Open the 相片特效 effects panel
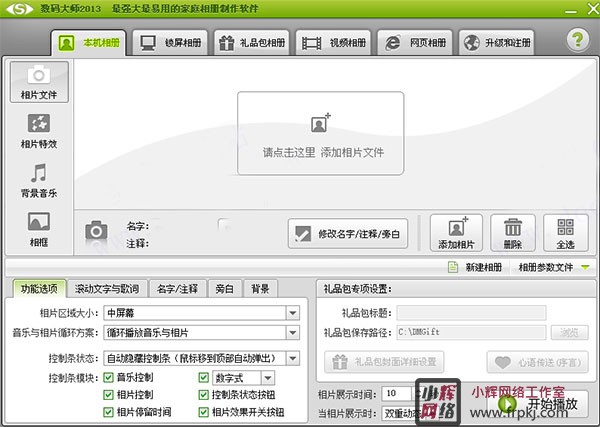The image size is (600, 427). point(39,131)
